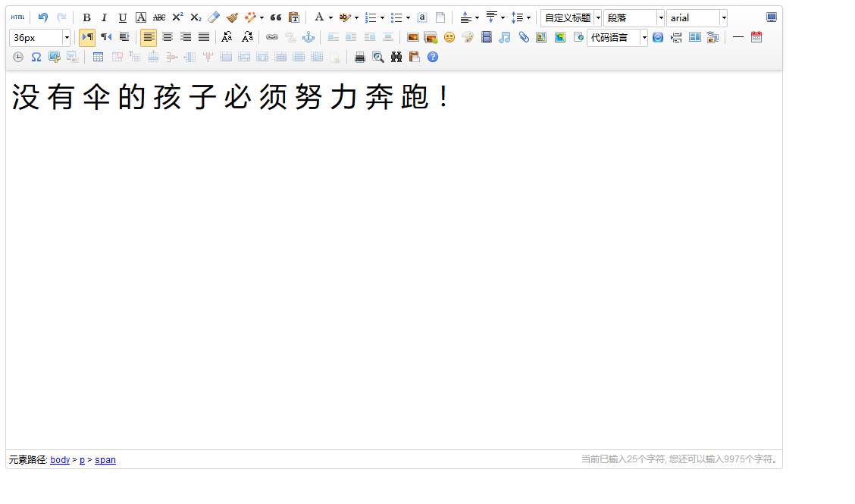Insert music with note icon

point(504,37)
